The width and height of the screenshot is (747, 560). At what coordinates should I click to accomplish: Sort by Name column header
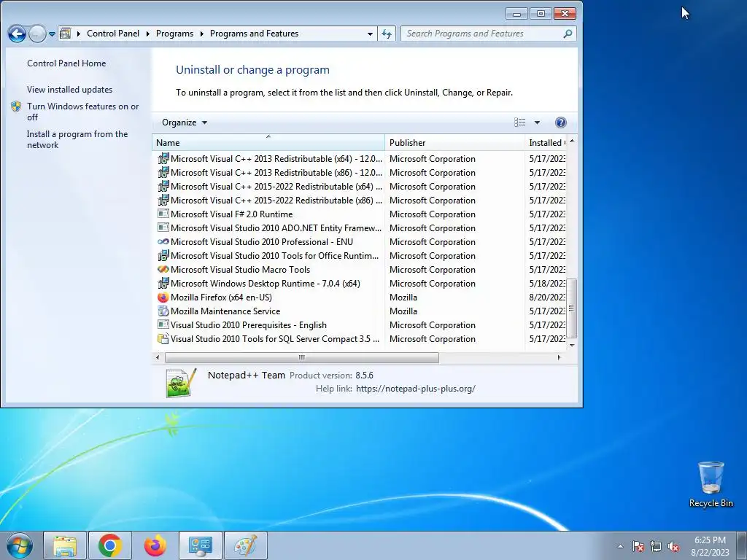268,142
